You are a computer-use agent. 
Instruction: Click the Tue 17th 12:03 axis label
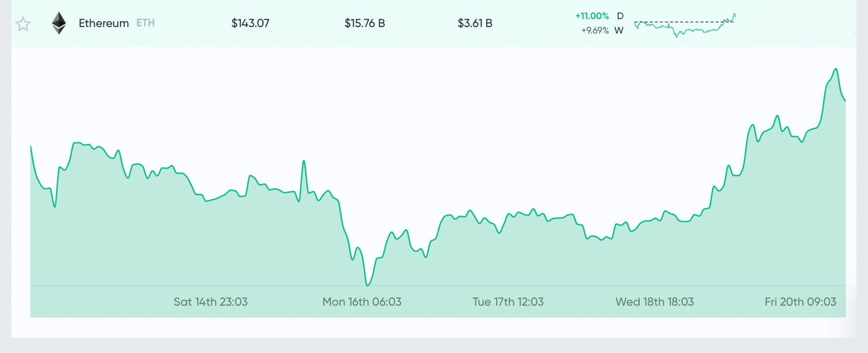[508, 302]
